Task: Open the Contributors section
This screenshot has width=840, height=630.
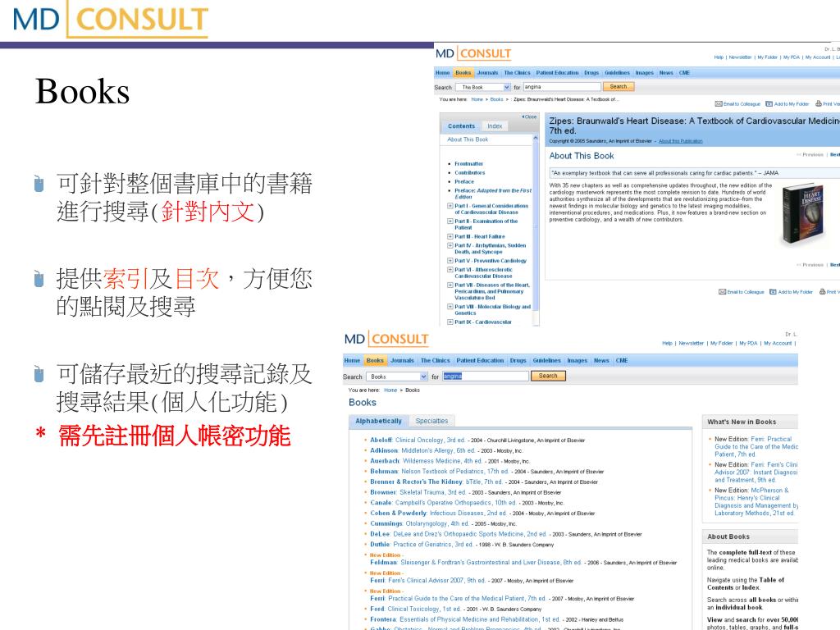Action: tap(469, 172)
